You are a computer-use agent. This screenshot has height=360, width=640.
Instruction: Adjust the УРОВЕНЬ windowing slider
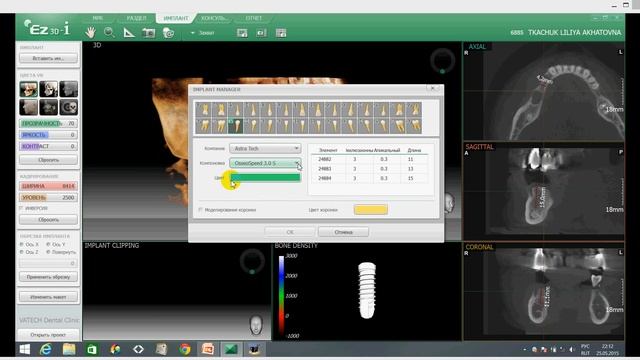[x=48, y=198]
